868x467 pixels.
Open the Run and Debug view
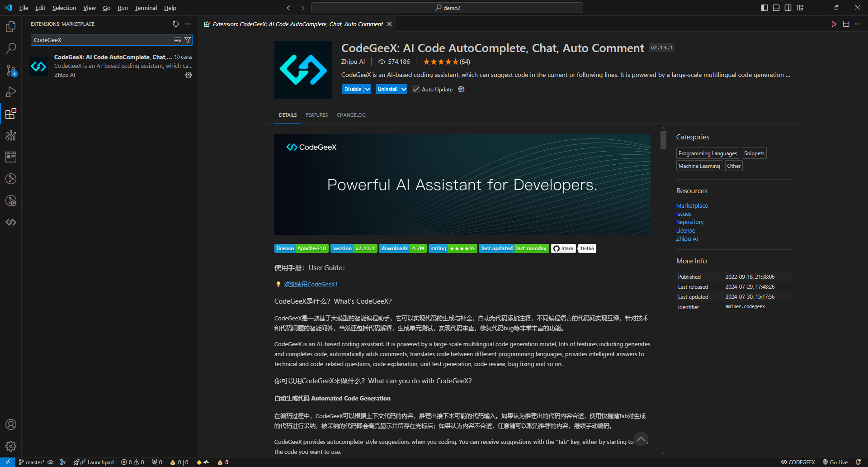click(x=11, y=92)
